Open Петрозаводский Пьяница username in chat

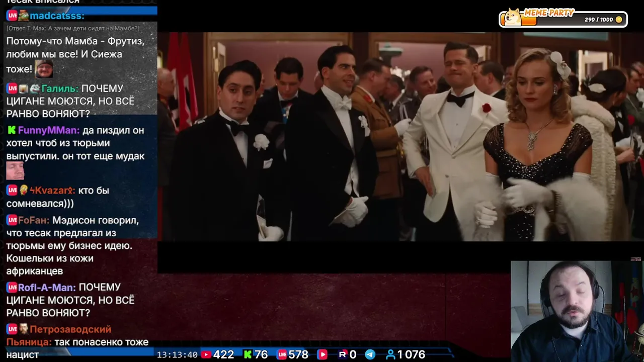tap(58, 335)
